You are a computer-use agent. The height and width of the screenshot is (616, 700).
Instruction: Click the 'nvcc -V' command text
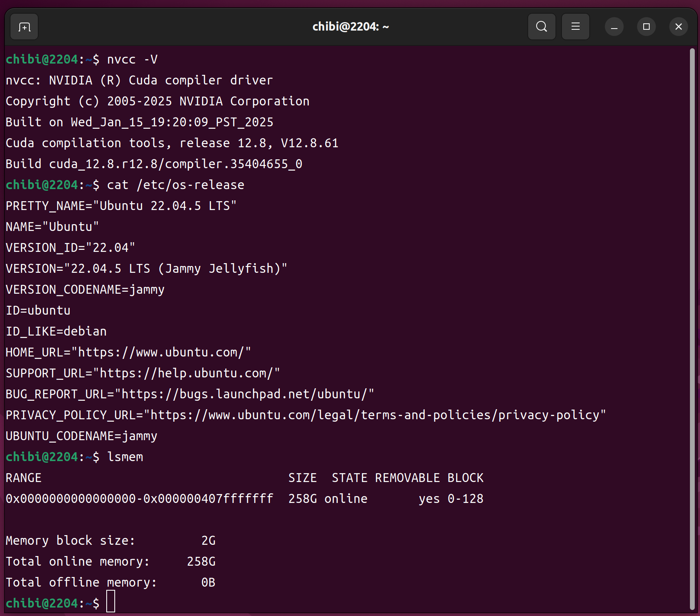point(132,60)
